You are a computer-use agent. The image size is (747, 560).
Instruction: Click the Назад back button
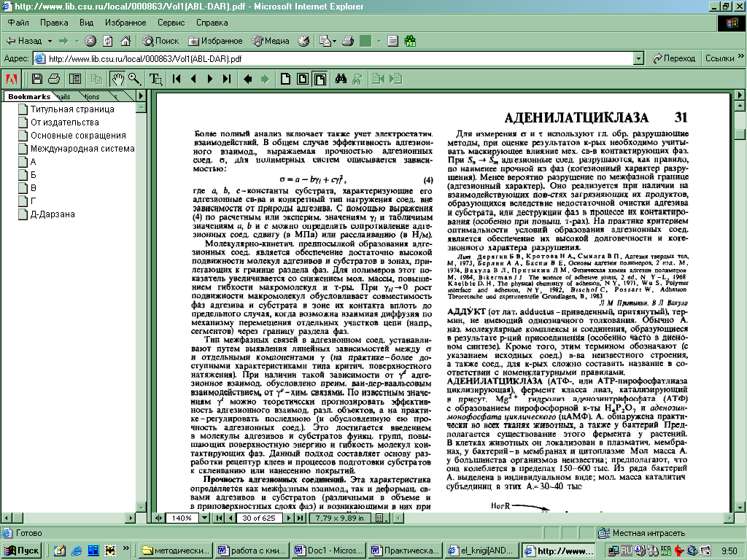point(24,41)
